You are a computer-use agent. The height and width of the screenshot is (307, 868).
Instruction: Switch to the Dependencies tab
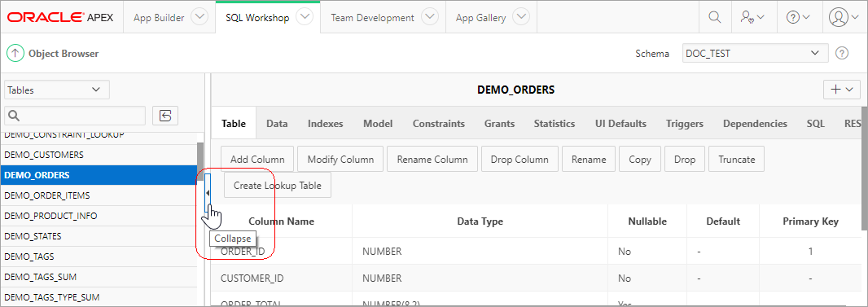(x=755, y=123)
